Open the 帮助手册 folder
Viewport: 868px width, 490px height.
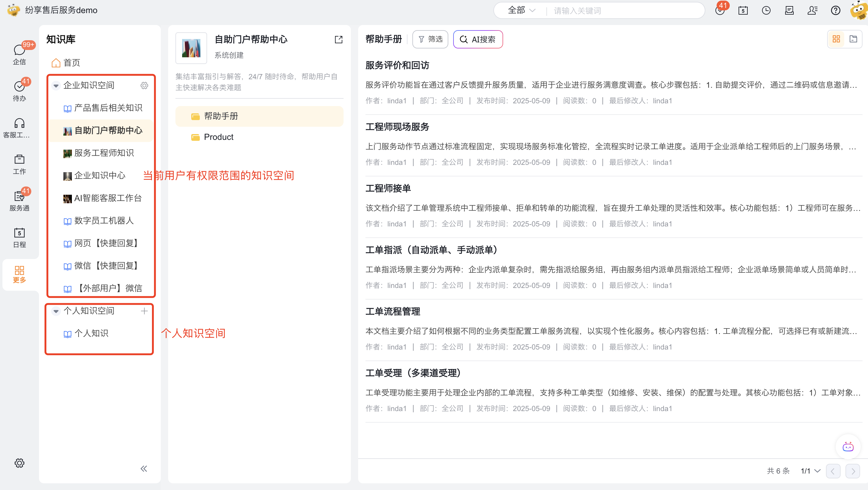(259, 116)
